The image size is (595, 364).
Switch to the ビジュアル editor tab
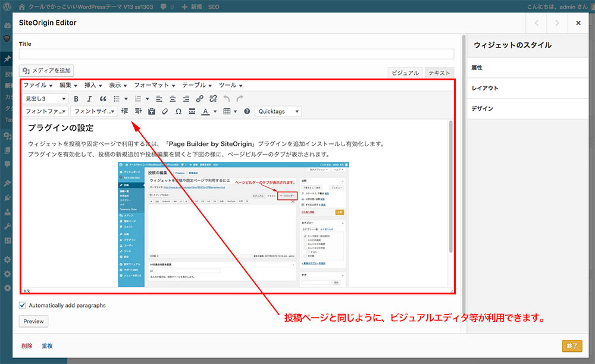pyautogui.click(x=405, y=73)
